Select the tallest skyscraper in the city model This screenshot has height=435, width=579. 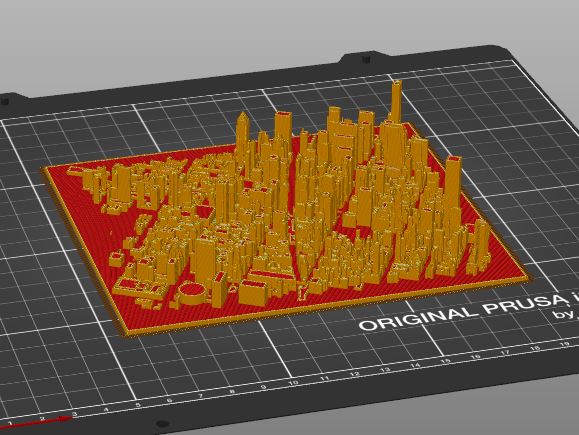(x=396, y=102)
